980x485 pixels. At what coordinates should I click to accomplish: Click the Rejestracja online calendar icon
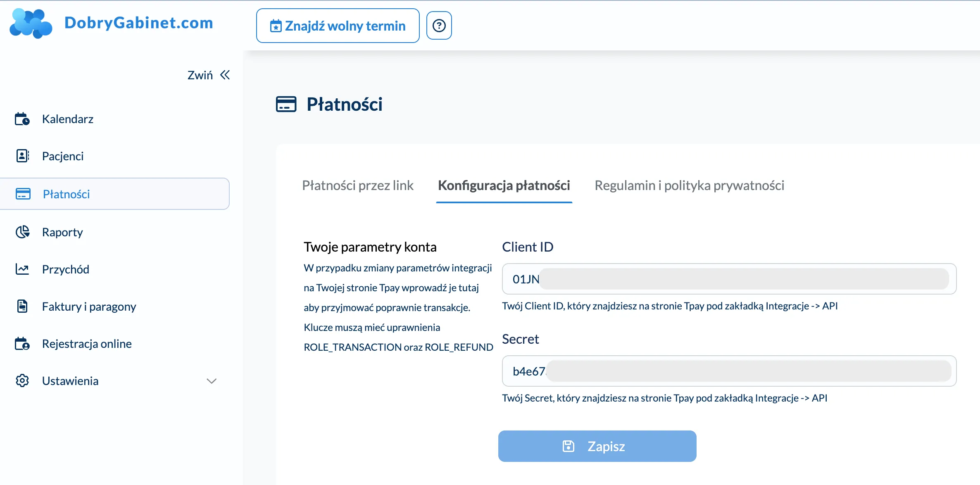(x=22, y=344)
